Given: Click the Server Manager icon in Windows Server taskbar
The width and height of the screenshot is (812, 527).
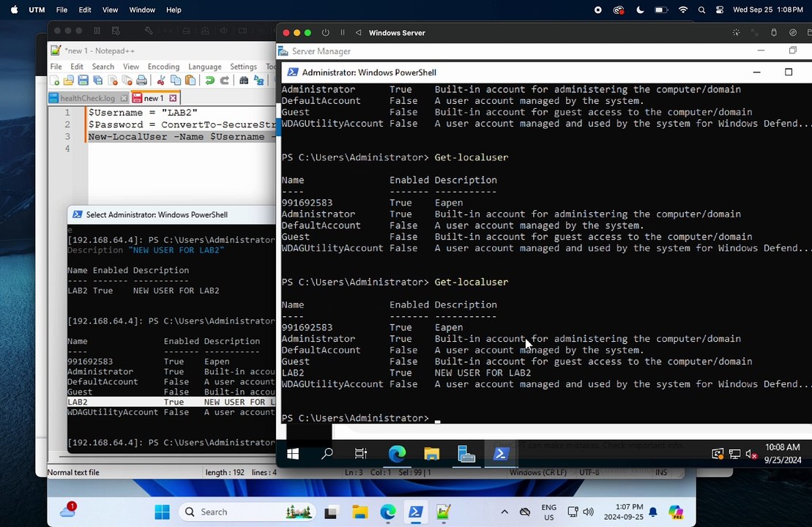Looking at the screenshot, I should pos(466,454).
